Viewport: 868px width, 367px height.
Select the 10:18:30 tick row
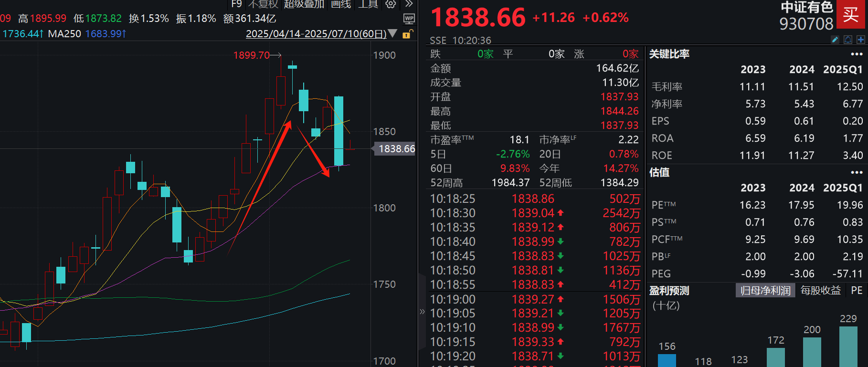pyautogui.click(x=535, y=213)
